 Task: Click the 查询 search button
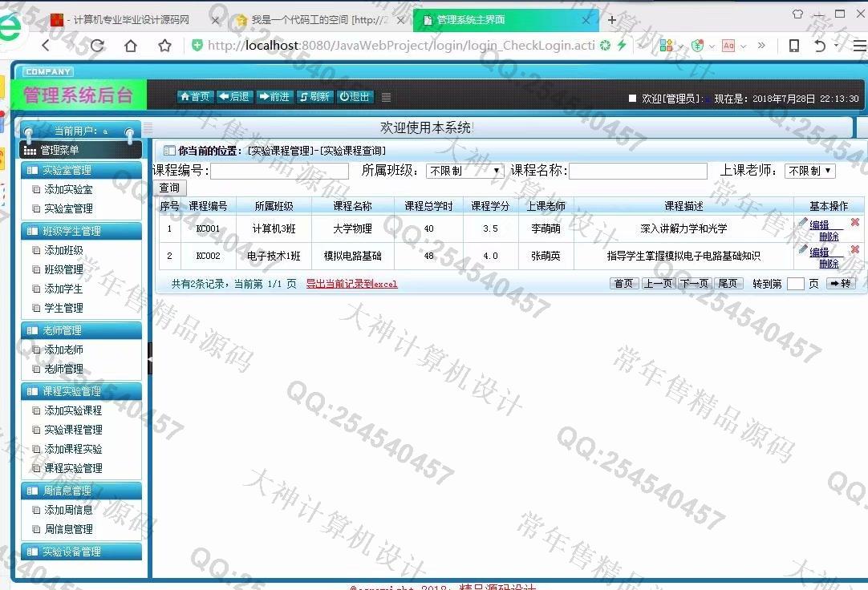click(x=169, y=188)
